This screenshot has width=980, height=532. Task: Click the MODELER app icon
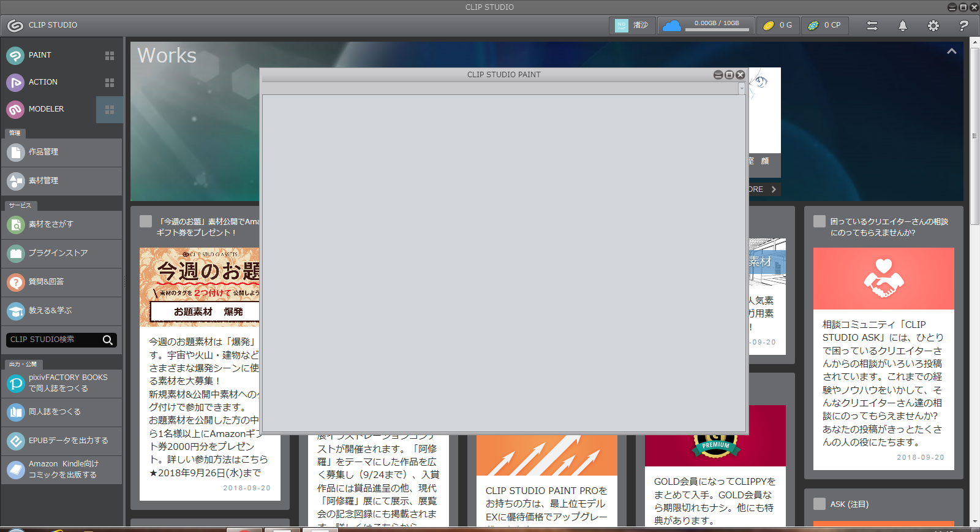coord(15,109)
